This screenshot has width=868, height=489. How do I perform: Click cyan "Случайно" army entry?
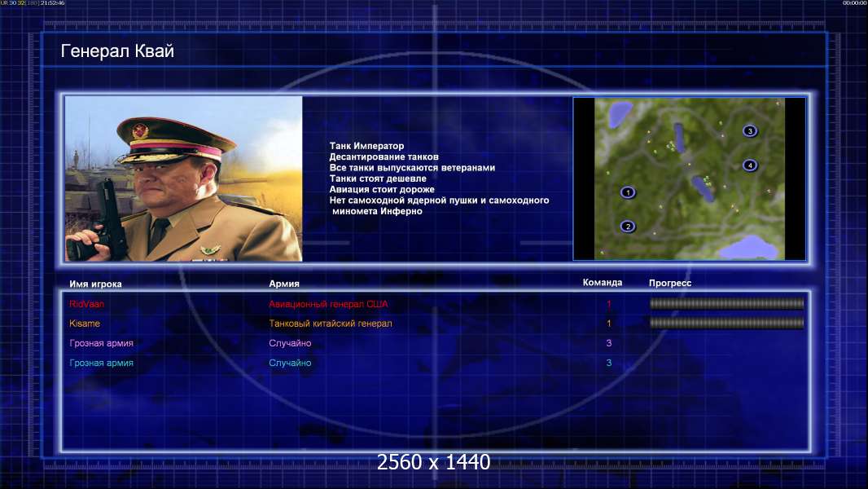point(290,363)
